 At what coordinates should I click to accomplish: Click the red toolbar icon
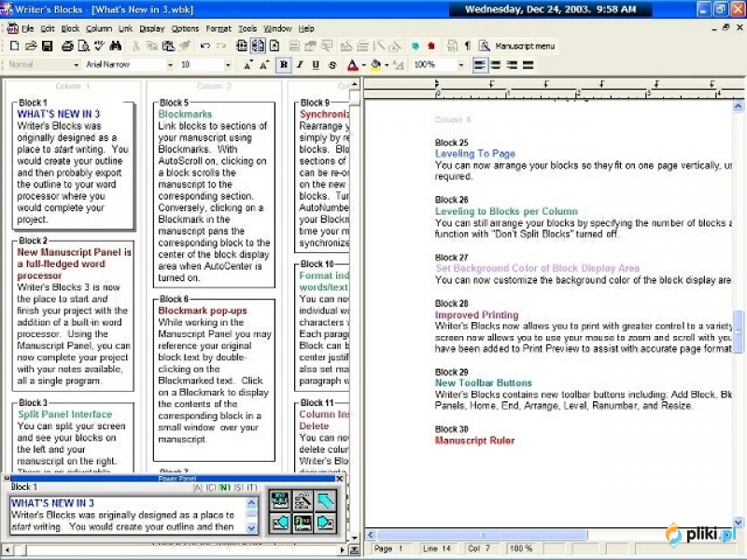tap(431, 46)
